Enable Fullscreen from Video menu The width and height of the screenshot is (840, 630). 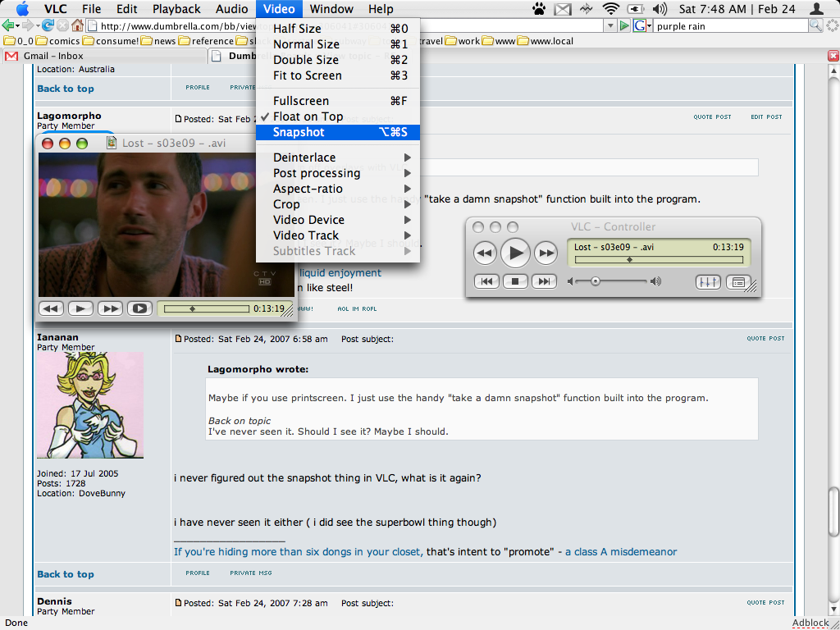click(300, 101)
